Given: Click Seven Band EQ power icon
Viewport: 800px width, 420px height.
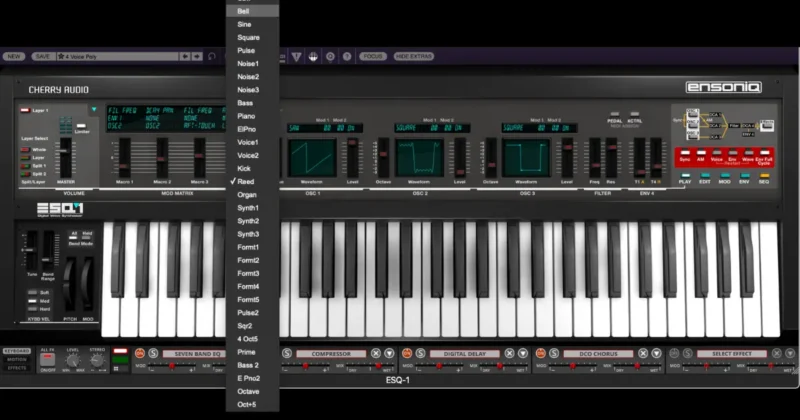Looking at the screenshot, I should point(139,353).
